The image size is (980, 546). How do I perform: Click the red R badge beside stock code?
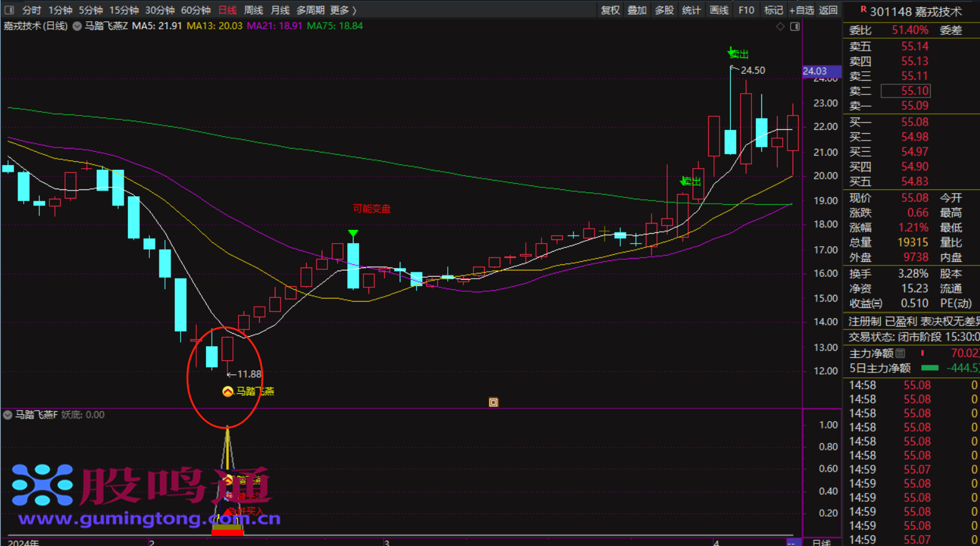tap(863, 10)
